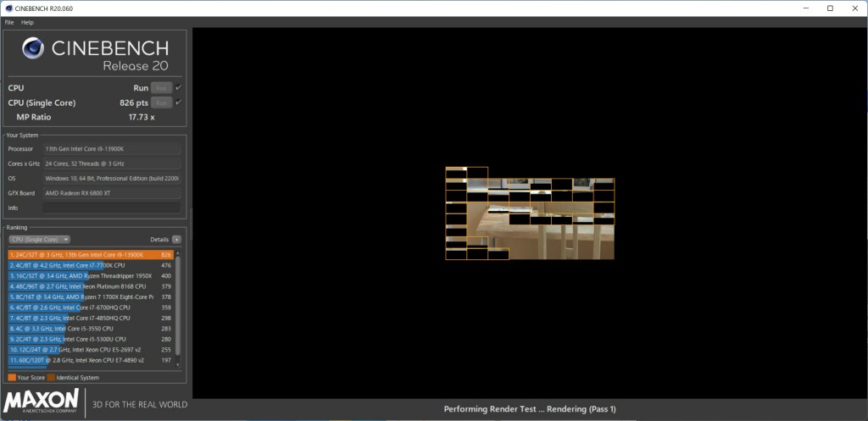868x421 pixels.
Task: Select ranking row 2 Intel Core i7-7700K
Action: tap(91, 265)
